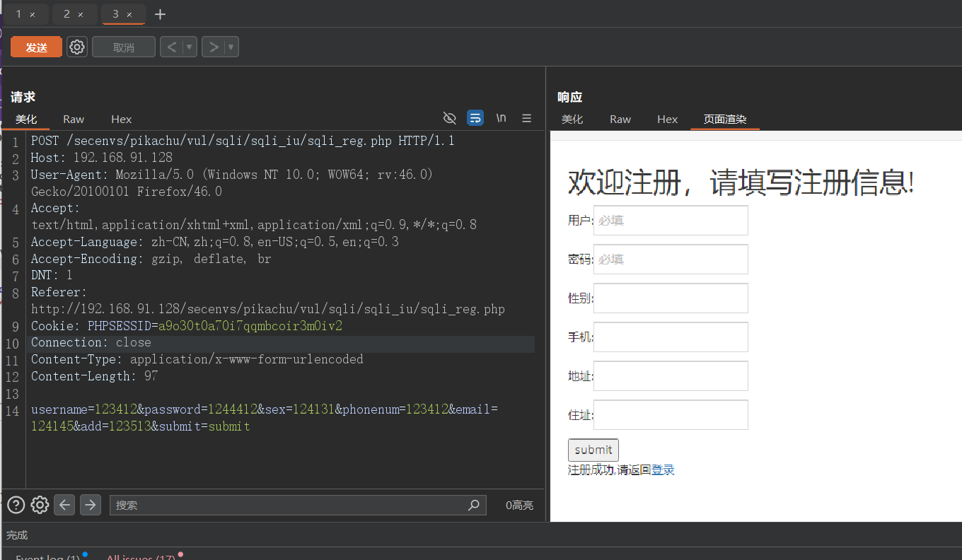Go to previous request with < arrow

[172, 47]
